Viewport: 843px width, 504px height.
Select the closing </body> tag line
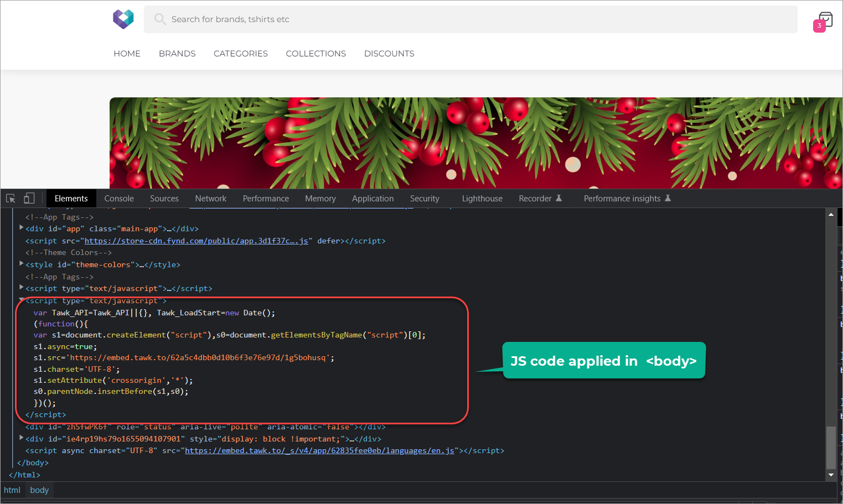pos(33,463)
